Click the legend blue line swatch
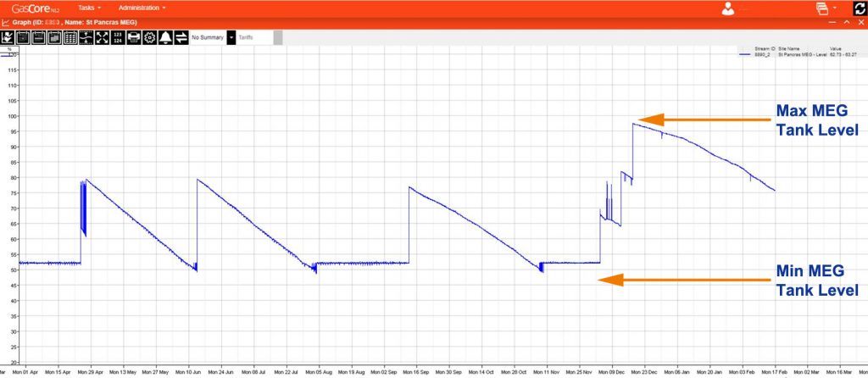868x378 pixels. [745, 55]
